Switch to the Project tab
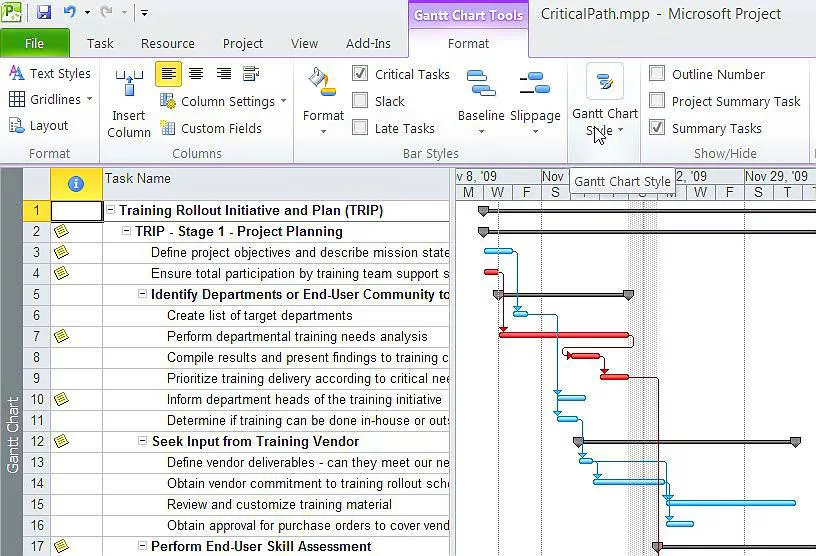This screenshot has height=556, width=816. coord(243,43)
